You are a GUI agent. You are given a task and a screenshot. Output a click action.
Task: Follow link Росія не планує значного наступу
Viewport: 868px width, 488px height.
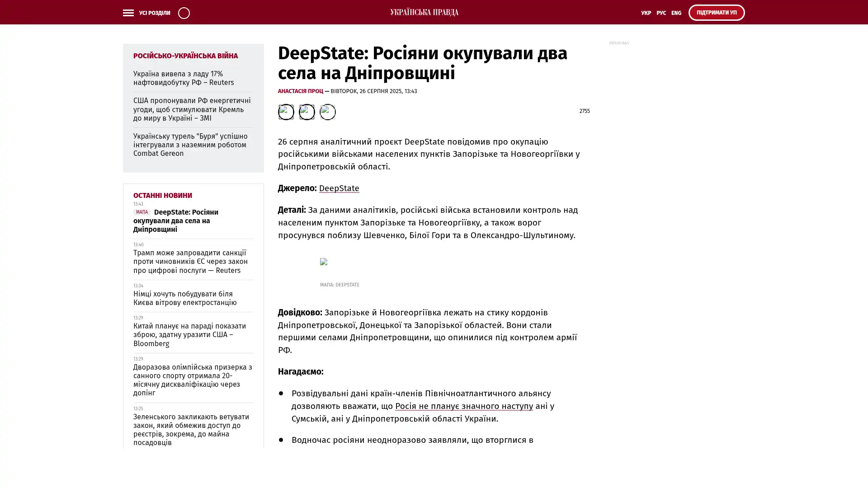tap(464, 406)
